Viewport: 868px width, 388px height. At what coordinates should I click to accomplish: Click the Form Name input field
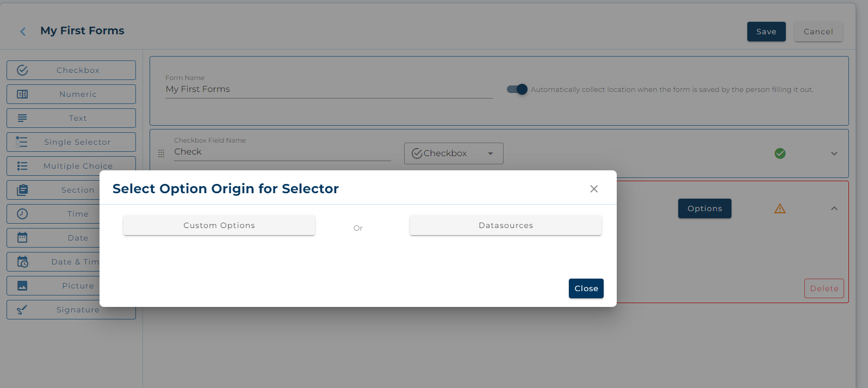328,89
